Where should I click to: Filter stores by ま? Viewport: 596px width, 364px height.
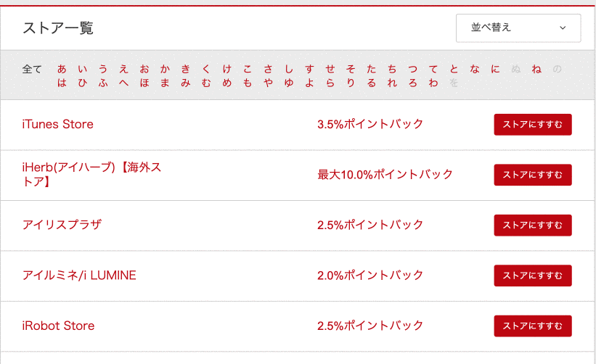coord(165,83)
